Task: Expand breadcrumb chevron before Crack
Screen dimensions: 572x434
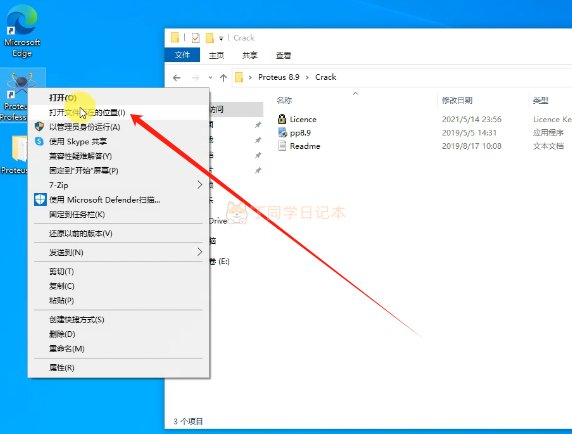Action: pos(307,77)
